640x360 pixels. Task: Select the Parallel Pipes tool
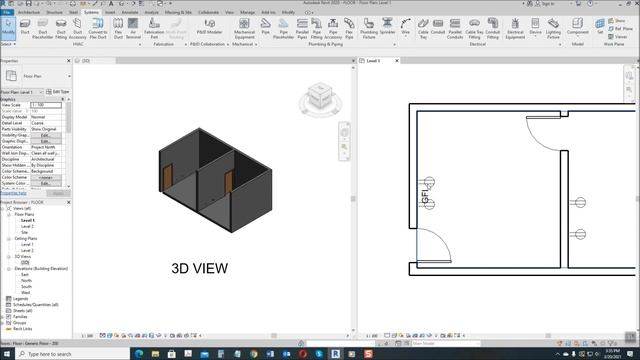(302, 28)
